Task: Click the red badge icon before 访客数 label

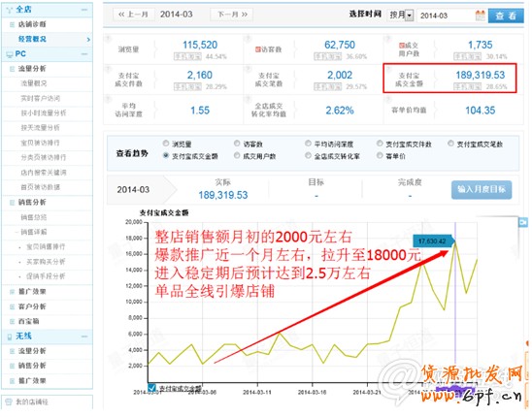Action: (x=258, y=49)
